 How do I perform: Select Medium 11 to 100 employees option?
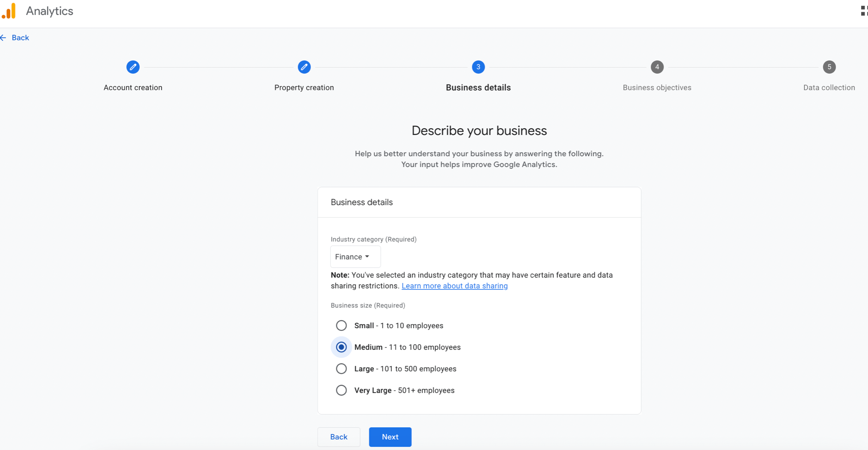click(x=341, y=347)
